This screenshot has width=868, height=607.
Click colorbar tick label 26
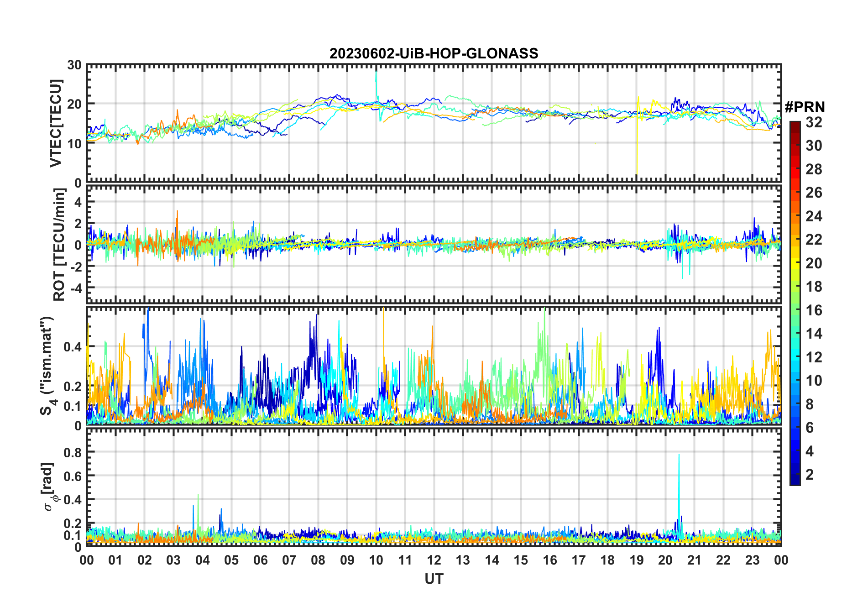(x=814, y=193)
